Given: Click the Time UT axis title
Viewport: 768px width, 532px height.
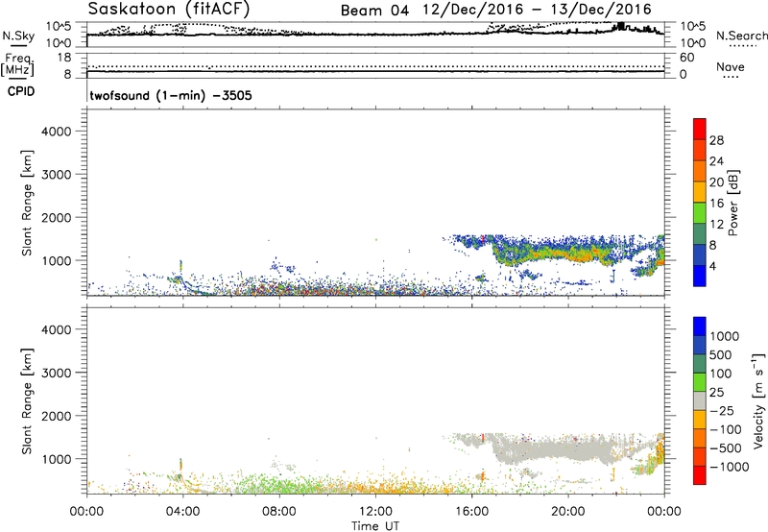Looking at the screenshot, I should [x=375, y=525].
